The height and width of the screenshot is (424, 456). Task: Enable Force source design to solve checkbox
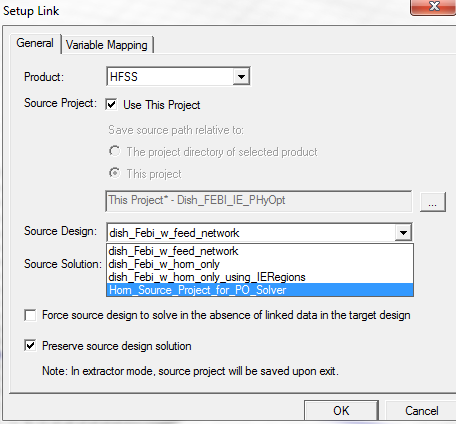pos(30,315)
